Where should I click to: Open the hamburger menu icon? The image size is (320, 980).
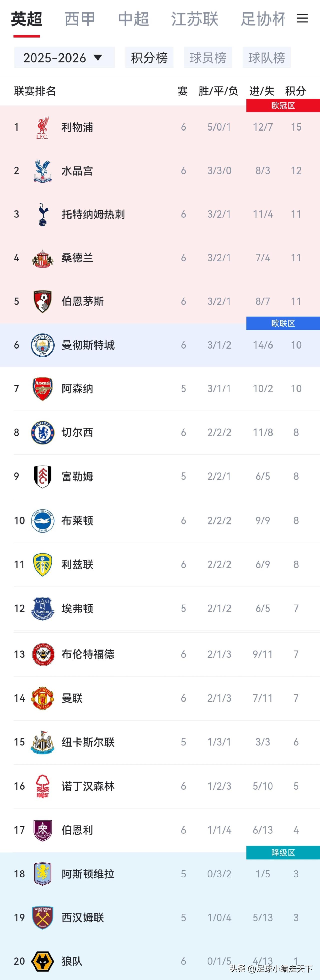tap(302, 18)
